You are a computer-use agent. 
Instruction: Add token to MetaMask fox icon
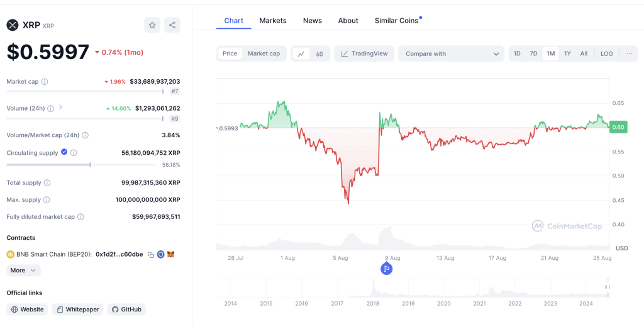(x=171, y=255)
